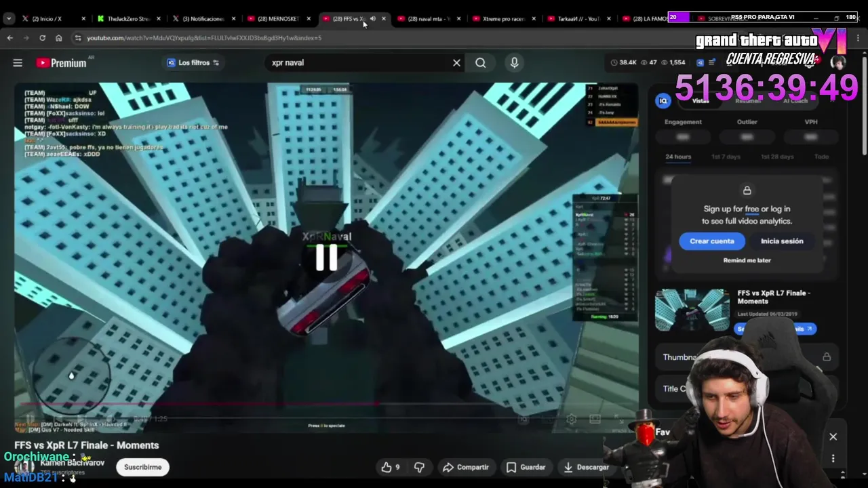The height and width of the screenshot is (488, 868).
Task: Close the Inicio / X tab
Action: [x=83, y=19]
